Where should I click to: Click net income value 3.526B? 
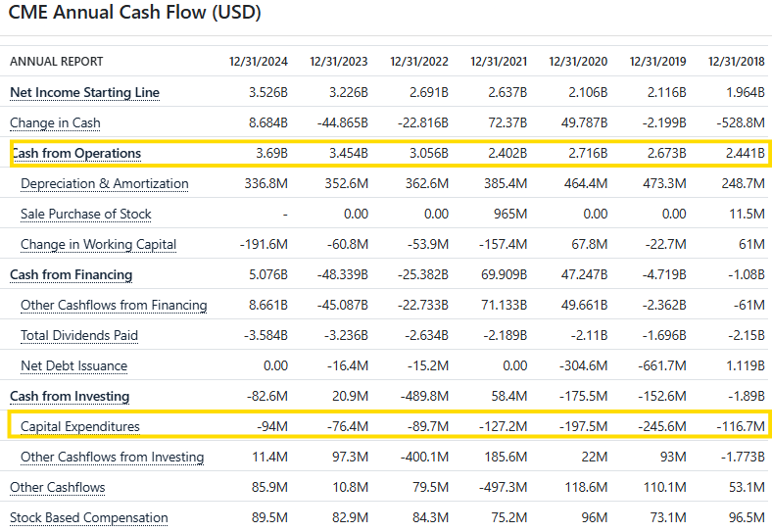click(268, 93)
